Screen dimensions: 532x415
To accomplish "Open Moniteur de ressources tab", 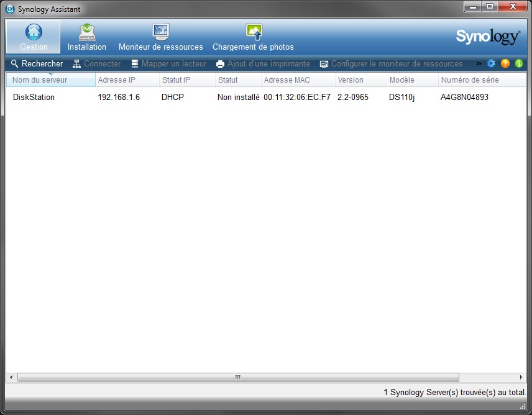I will tap(161, 37).
